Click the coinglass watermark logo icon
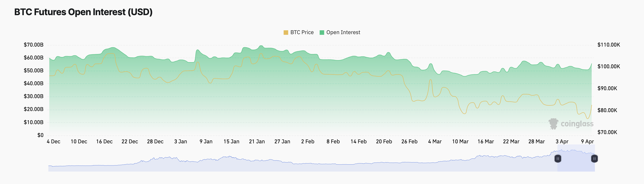Image resolution: width=644 pixels, height=184 pixels. [x=553, y=124]
